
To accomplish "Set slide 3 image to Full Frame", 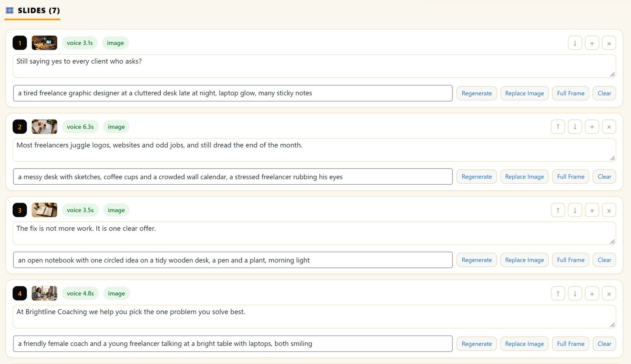I will pos(571,260).
